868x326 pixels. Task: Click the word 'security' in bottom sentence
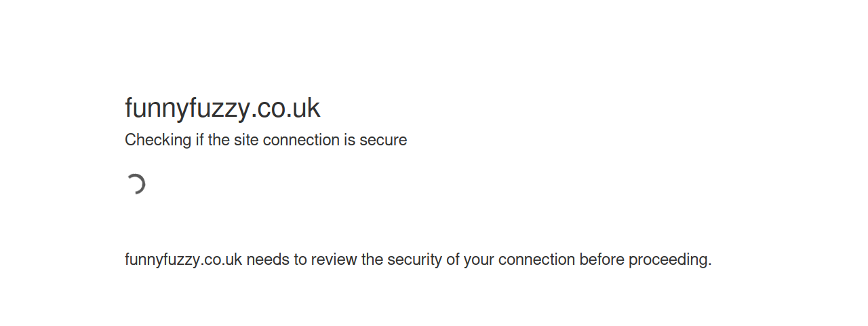(x=414, y=259)
